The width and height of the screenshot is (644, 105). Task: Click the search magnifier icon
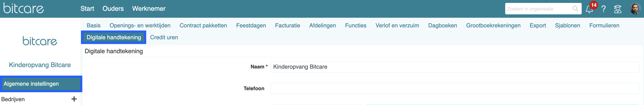[x=575, y=9]
